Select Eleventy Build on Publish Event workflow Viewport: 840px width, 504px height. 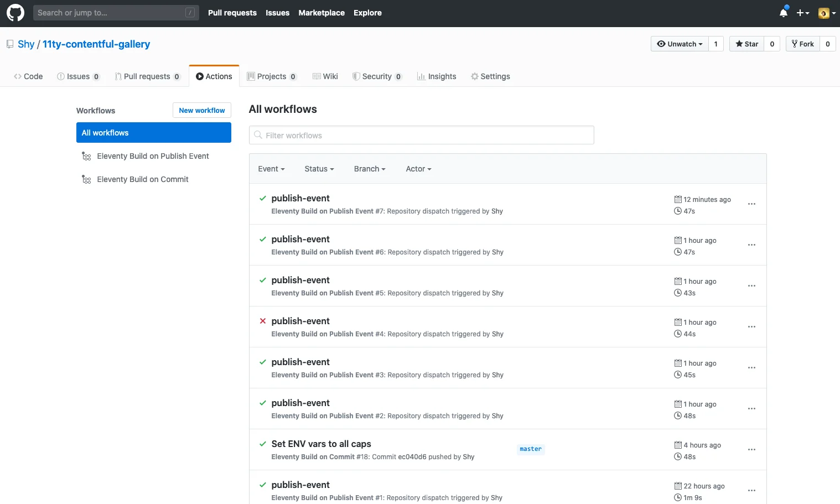click(x=154, y=156)
